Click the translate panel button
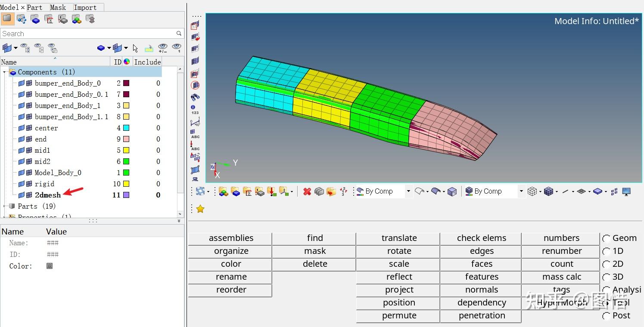 [x=399, y=238]
